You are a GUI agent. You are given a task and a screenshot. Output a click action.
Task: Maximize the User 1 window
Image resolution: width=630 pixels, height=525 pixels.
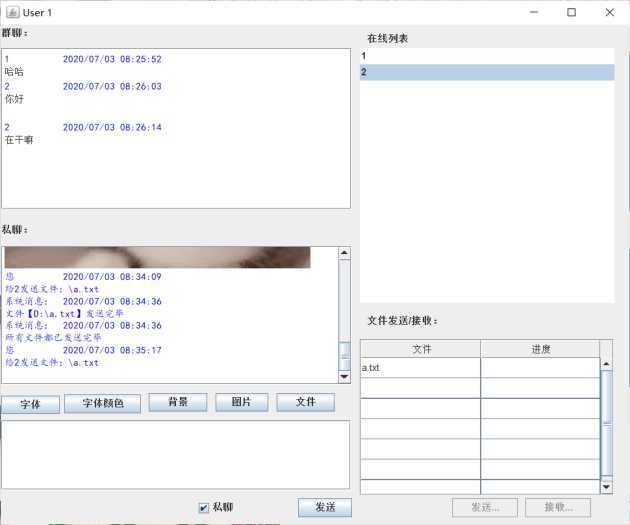[571, 12]
